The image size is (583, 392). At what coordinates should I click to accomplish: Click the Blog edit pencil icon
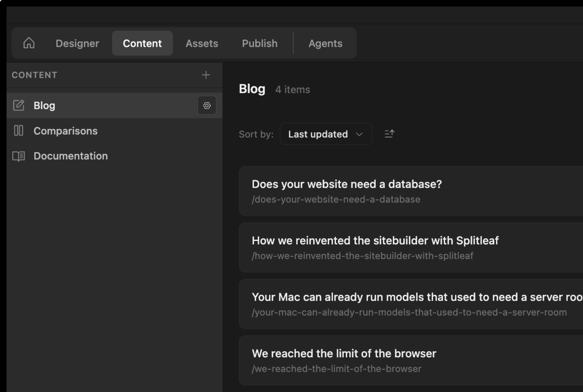pos(19,105)
